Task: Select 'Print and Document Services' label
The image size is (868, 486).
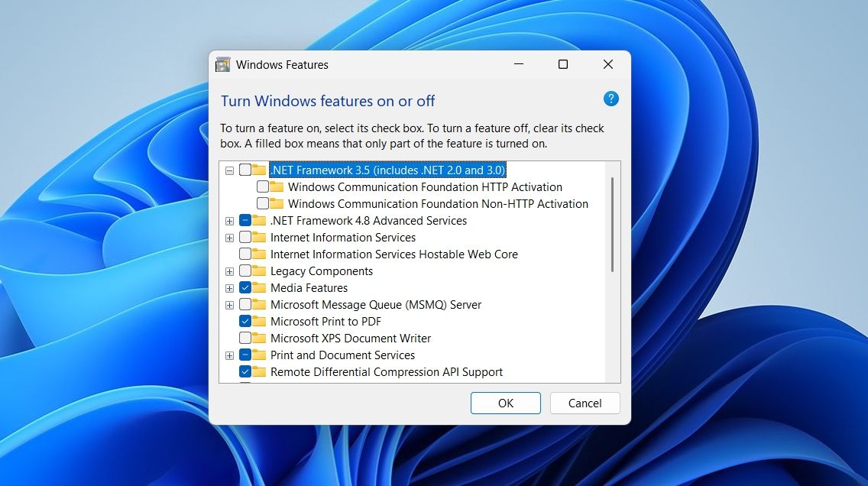Action: tap(342, 355)
